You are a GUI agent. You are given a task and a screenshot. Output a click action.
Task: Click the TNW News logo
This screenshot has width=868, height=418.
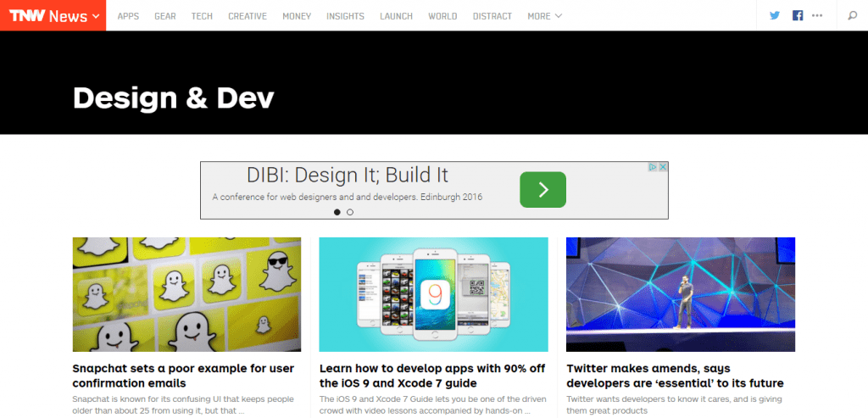(x=48, y=16)
